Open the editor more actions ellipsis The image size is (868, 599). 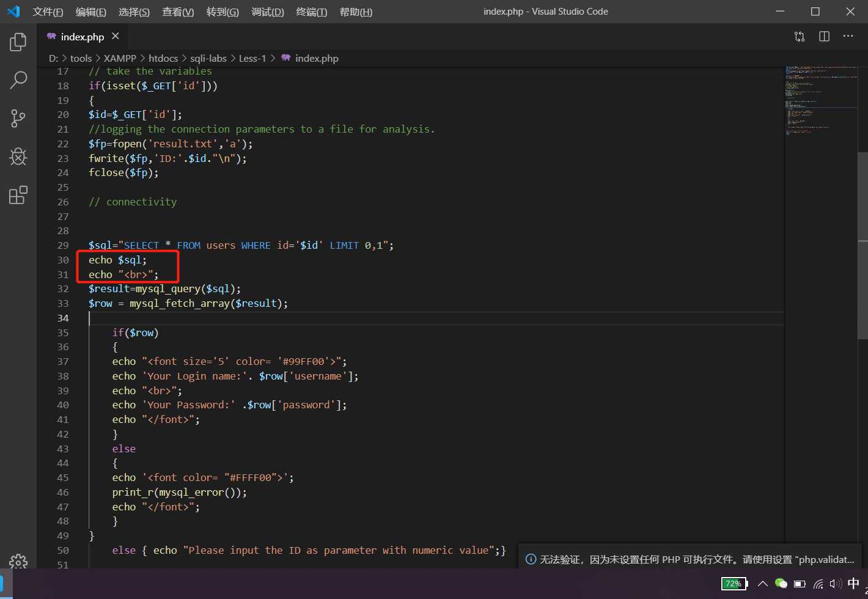[x=848, y=37]
